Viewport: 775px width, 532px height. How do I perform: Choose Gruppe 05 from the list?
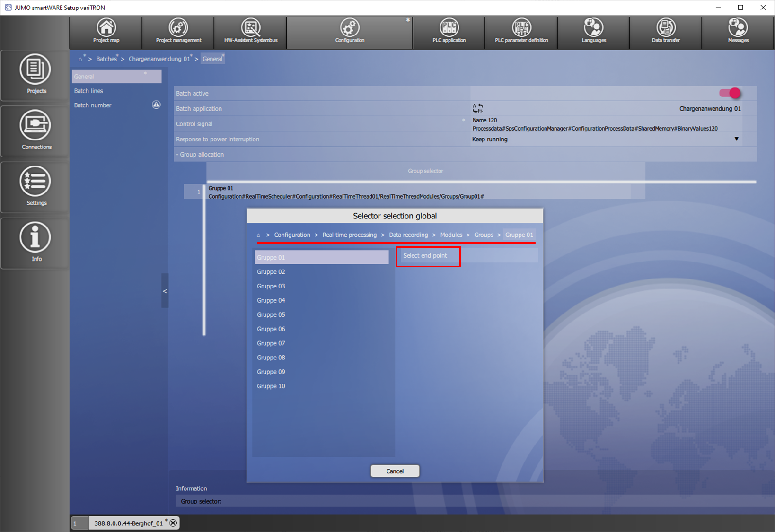coord(271,315)
